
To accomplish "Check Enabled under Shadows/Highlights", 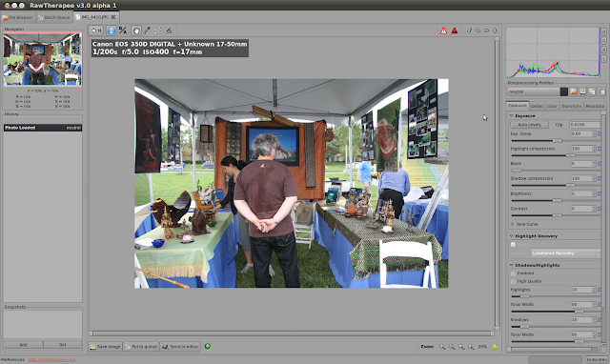I will pos(513,273).
